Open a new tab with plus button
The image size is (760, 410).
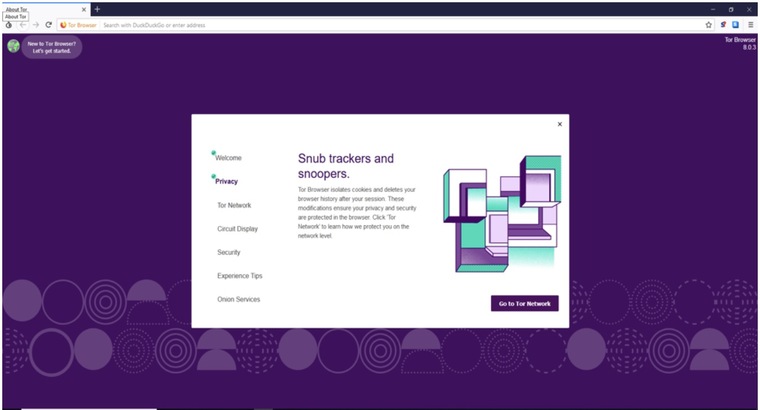[97, 9]
